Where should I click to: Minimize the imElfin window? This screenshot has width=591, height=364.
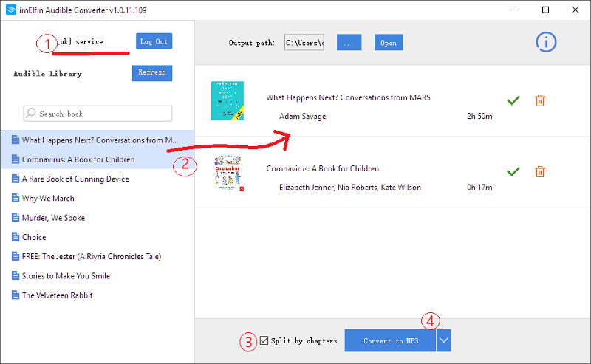(x=516, y=10)
